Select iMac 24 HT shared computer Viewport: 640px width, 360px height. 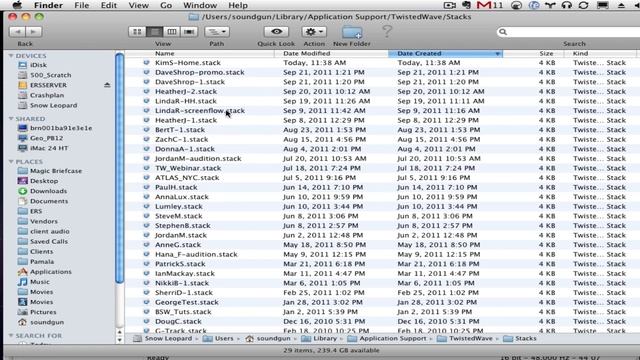(49, 148)
